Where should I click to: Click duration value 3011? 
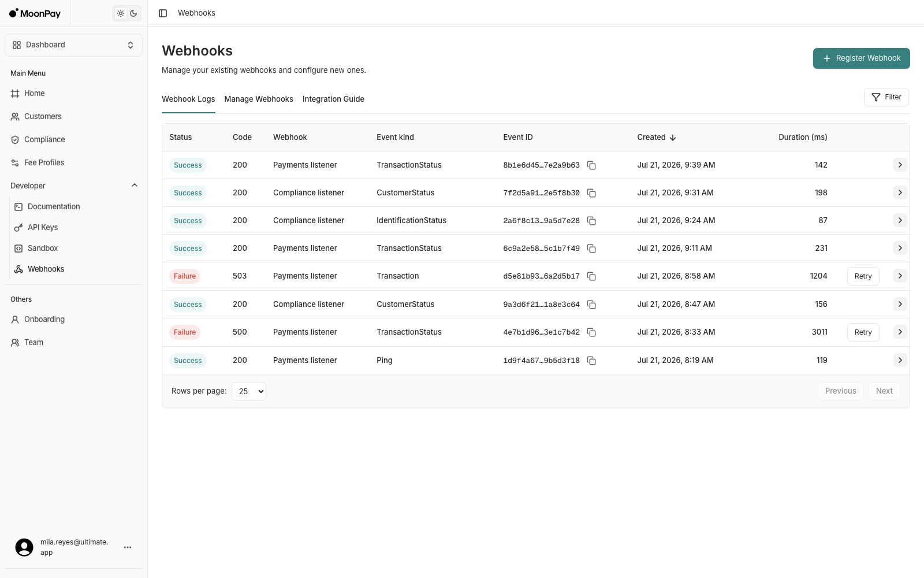[x=819, y=332]
